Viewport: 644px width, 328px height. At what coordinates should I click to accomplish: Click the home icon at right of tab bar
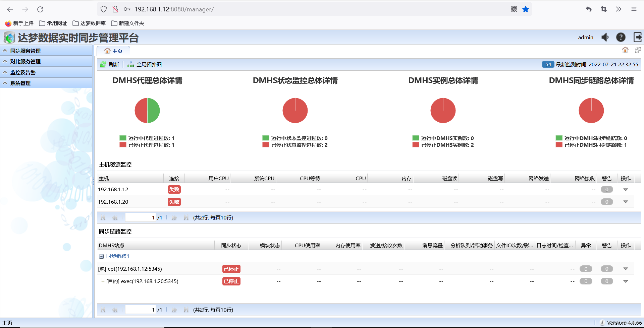tap(625, 50)
